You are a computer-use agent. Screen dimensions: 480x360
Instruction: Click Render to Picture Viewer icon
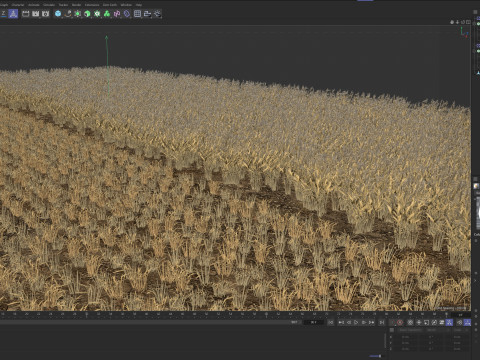point(35,14)
